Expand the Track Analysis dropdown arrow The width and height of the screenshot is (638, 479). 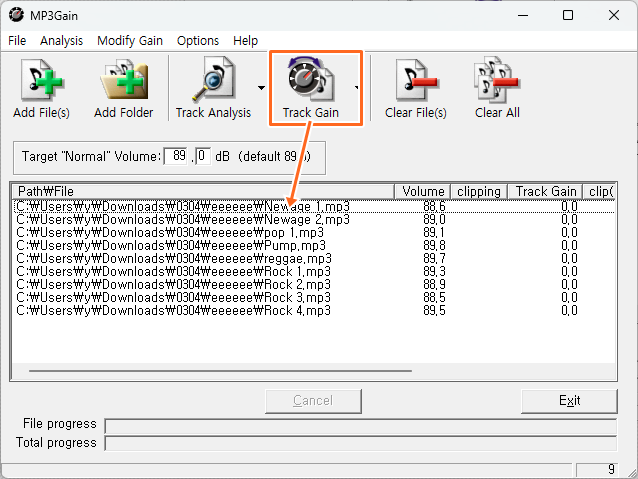click(261, 87)
